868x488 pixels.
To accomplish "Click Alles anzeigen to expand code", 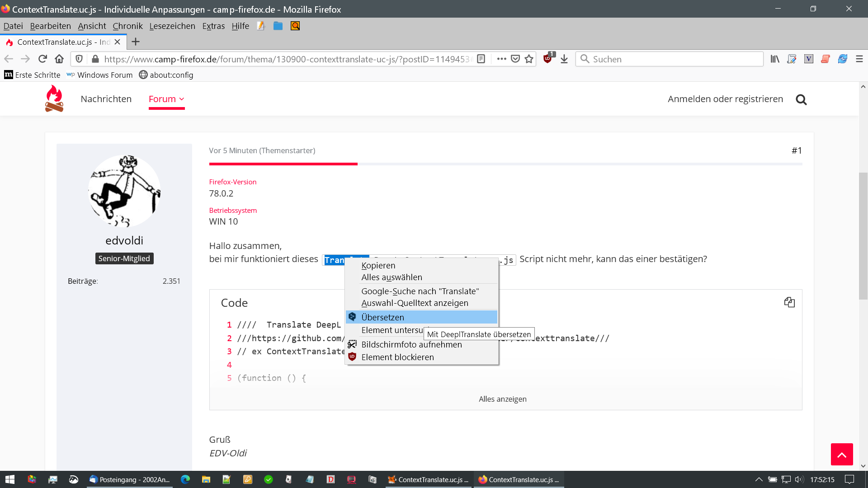I will click(502, 399).
